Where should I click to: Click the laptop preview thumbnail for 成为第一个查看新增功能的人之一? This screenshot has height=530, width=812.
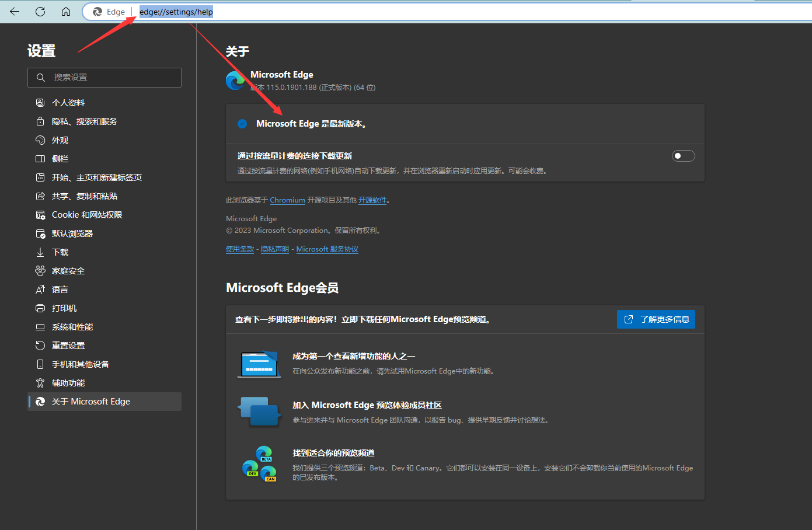click(259, 364)
